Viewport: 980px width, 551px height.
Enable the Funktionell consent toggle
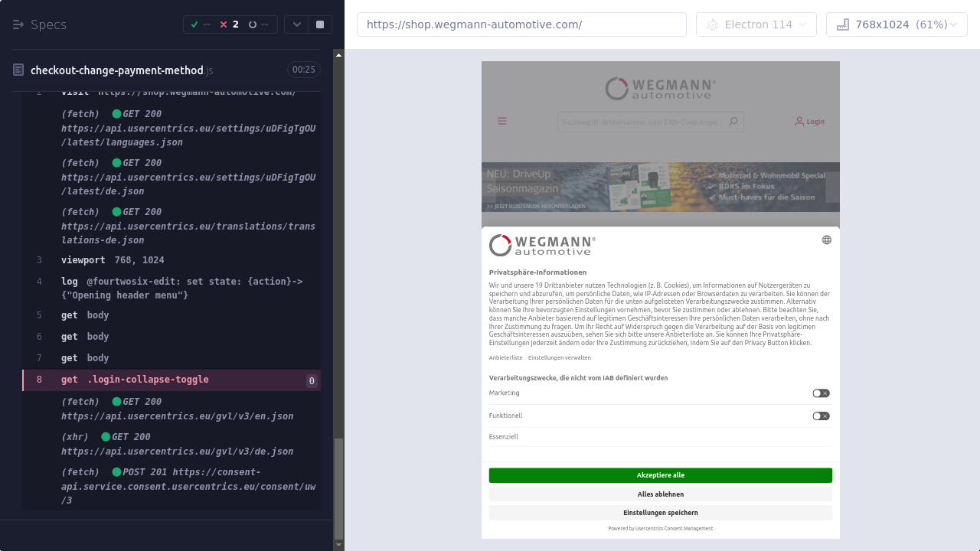[x=821, y=416]
